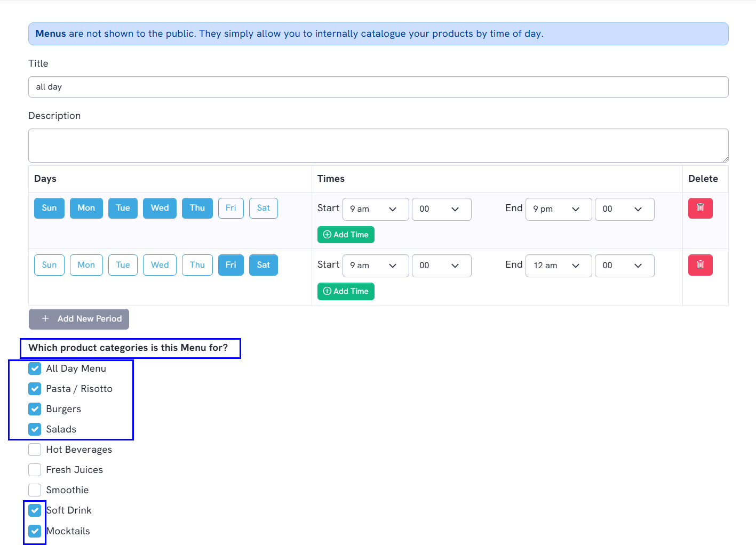Click Add Time in the second period row
This screenshot has height=545, width=756.
(346, 291)
